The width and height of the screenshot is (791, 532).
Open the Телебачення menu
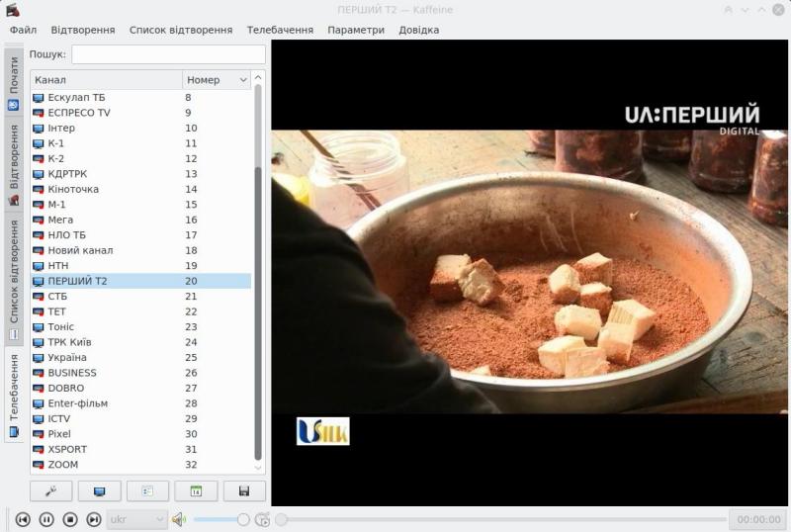pyautogui.click(x=279, y=30)
